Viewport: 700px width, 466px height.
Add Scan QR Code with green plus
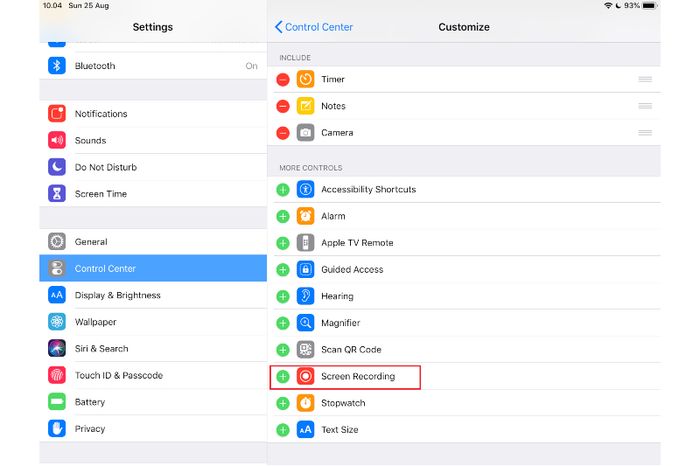click(283, 350)
